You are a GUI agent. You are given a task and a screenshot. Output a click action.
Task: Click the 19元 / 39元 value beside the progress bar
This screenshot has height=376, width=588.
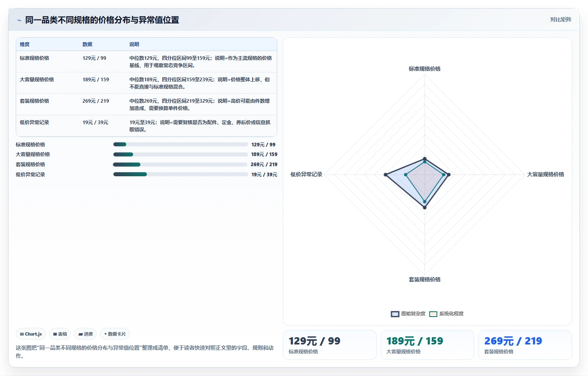tap(264, 174)
